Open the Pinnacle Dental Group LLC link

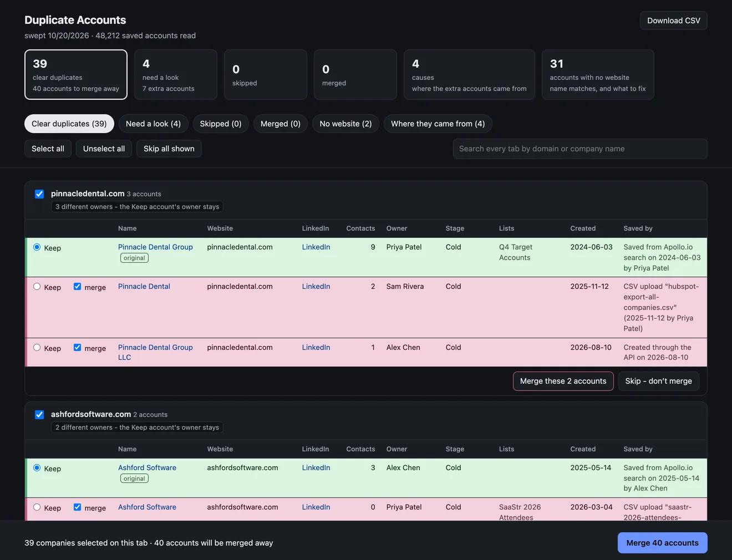point(155,352)
